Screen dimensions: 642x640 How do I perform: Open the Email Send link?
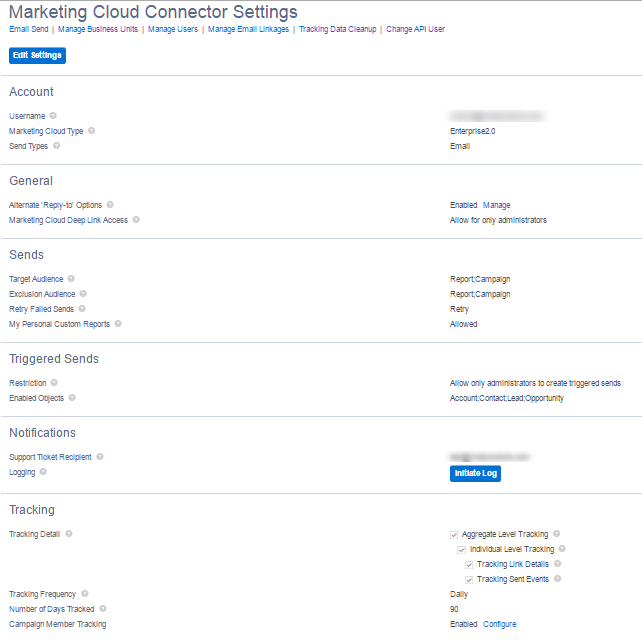(x=29, y=29)
